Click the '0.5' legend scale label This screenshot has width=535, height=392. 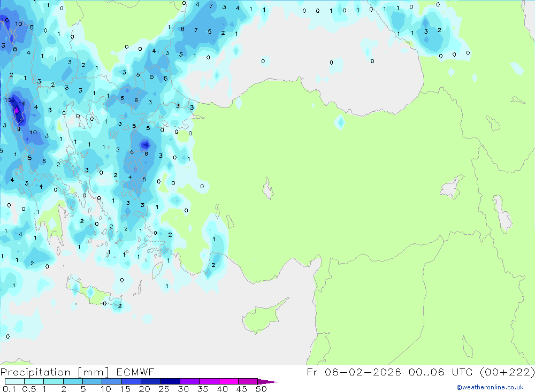[29, 389]
